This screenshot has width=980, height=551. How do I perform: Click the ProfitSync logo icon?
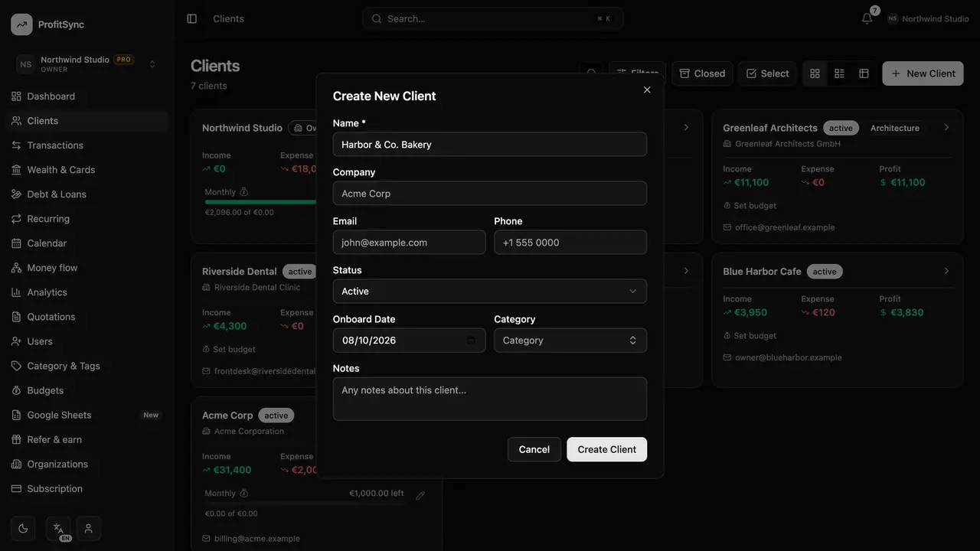pos(21,24)
